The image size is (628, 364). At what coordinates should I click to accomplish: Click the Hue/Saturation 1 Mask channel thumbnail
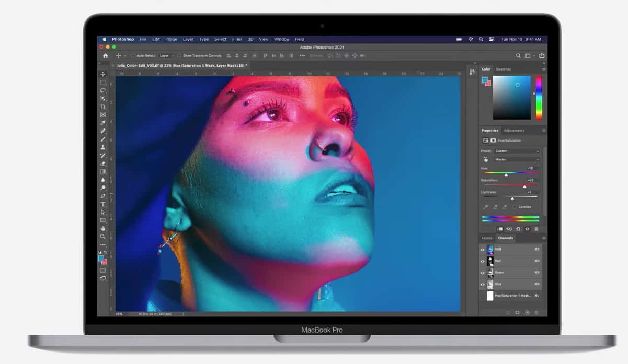[x=490, y=296]
